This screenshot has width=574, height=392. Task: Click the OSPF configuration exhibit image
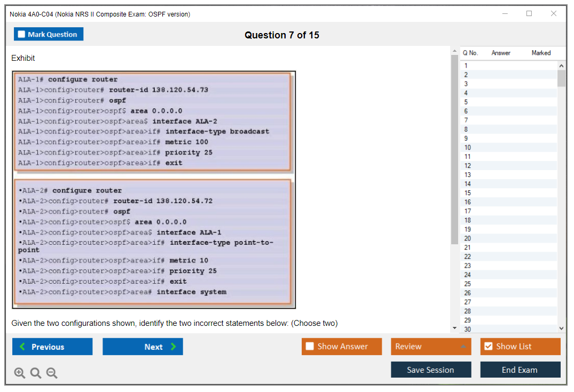pyautogui.click(x=154, y=190)
